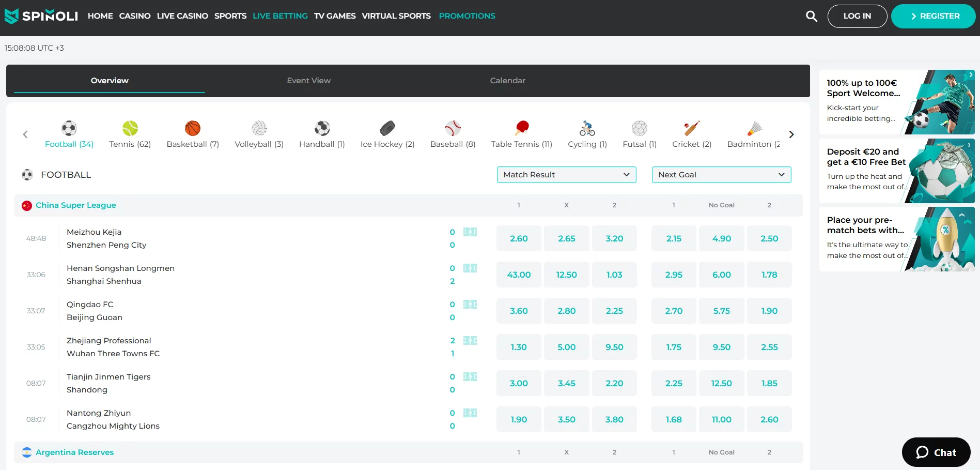
Task: Select the Volleyball icon
Action: click(x=259, y=128)
